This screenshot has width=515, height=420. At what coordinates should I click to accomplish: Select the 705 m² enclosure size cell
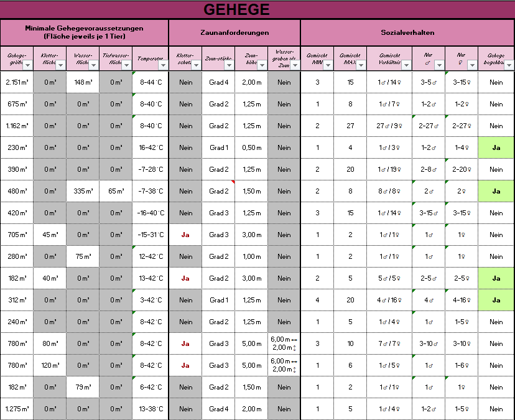pos(17,235)
